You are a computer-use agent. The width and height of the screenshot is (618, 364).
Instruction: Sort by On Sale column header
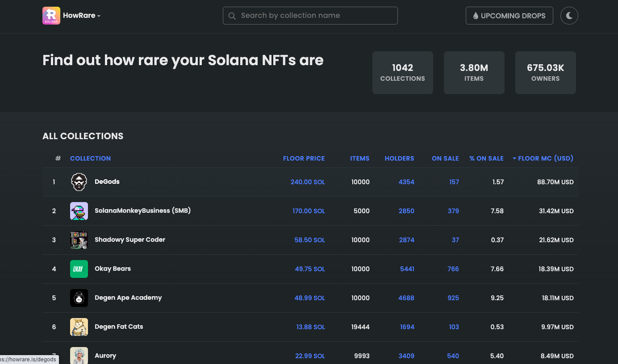click(445, 158)
